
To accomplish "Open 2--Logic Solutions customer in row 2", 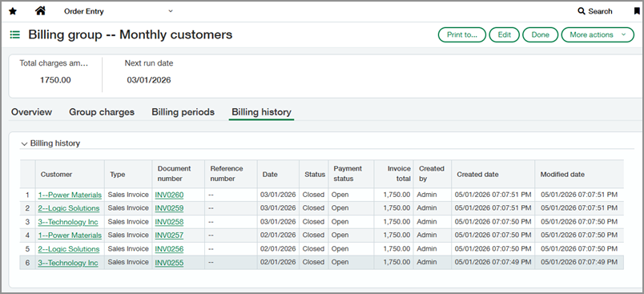I will tap(69, 208).
